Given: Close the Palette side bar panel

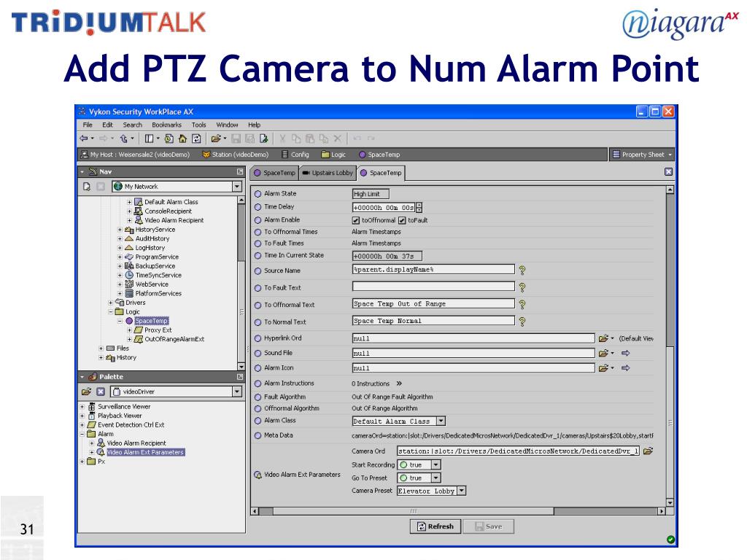Looking at the screenshot, I should click(x=240, y=377).
